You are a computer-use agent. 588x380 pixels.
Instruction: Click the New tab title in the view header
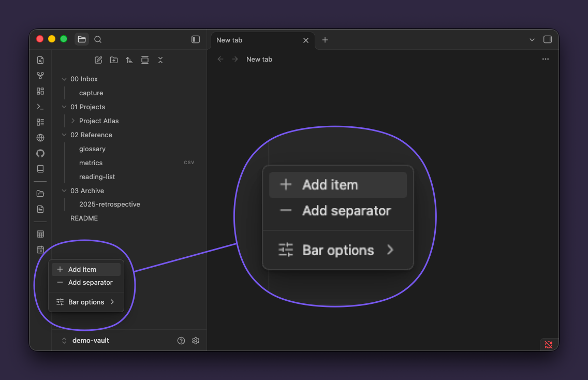[x=259, y=59]
